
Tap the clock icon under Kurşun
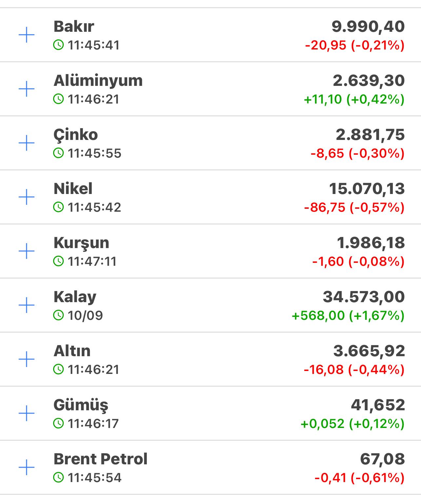click(x=58, y=261)
